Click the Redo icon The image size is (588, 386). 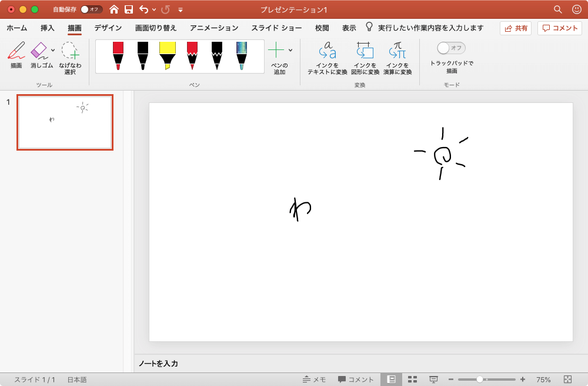click(165, 9)
